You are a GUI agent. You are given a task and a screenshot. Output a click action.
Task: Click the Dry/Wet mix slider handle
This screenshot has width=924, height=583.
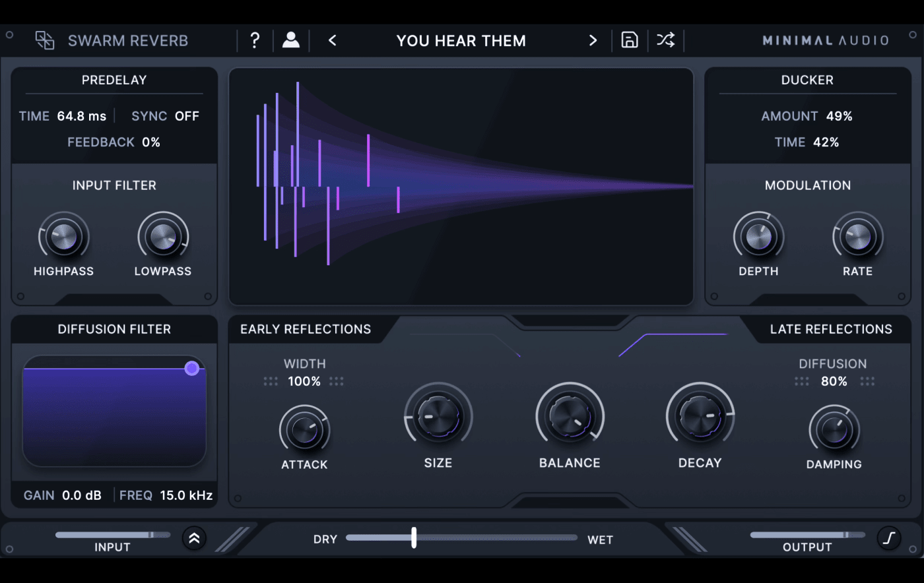[414, 537]
